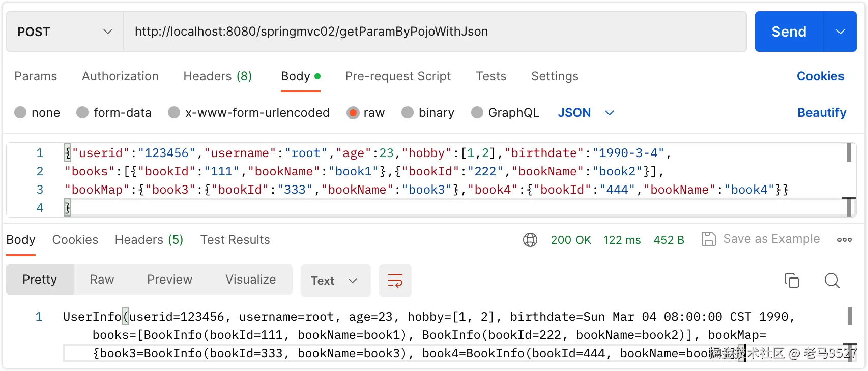The height and width of the screenshot is (371, 868).
Task: Click the Beautify link
Action: (821, 112)
